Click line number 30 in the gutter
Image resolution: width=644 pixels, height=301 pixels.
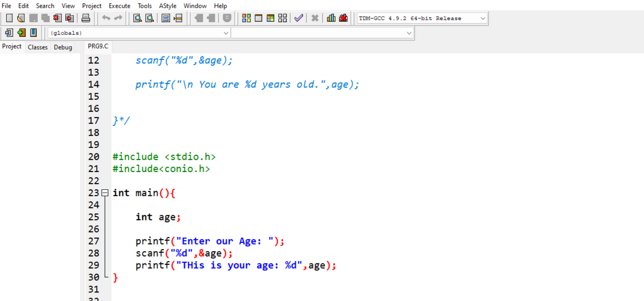93,277
